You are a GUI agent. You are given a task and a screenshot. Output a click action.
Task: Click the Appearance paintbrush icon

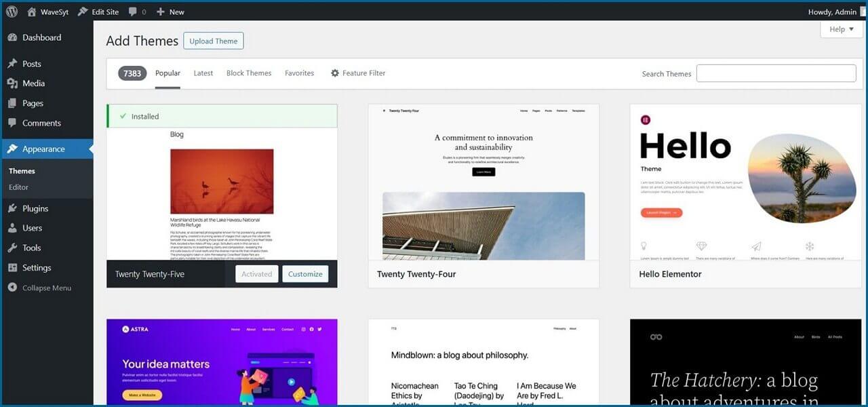pos(12,149)
